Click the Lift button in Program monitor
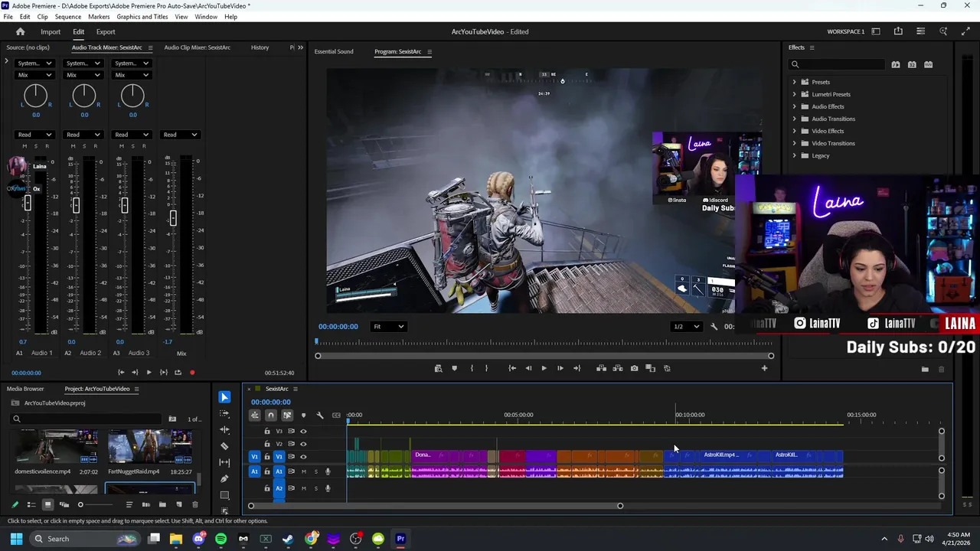This screenshot has width=980, height=551. click(602, 369)
